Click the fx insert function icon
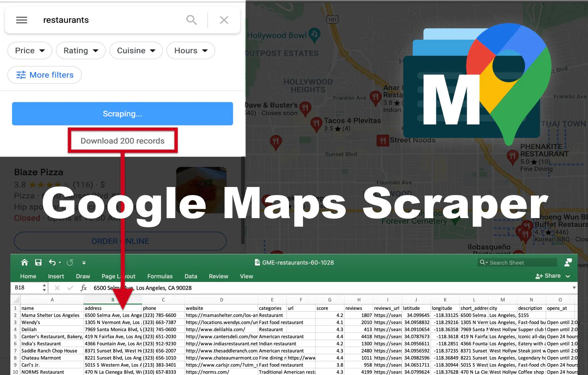 (x=84, y=288)
